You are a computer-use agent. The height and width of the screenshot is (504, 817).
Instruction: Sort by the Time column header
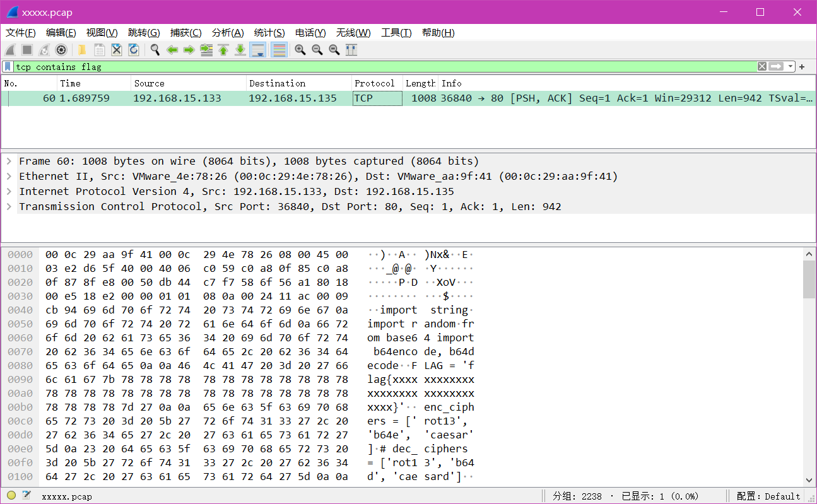(x=93, y=83)
